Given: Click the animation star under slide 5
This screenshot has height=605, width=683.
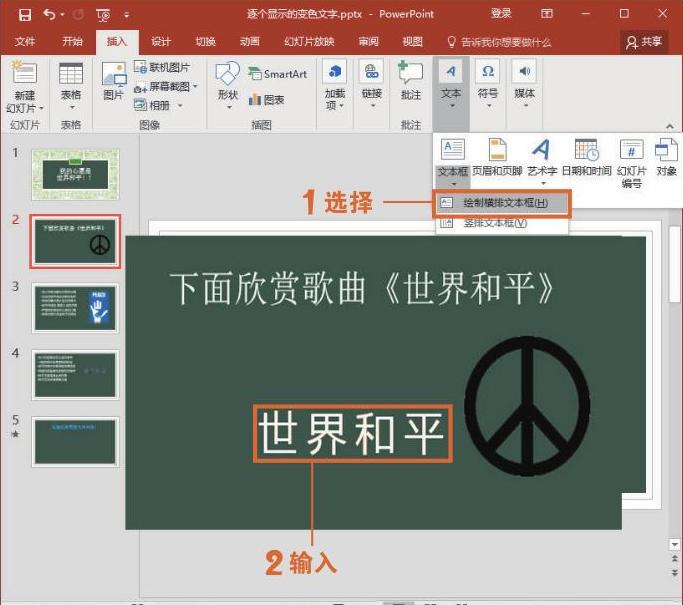Looking at the screenshot, I should click(x=16, y=434).
